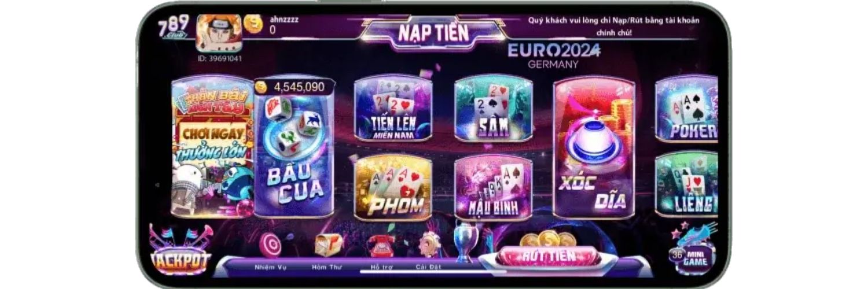Click the gold coin beside username
This screenshot has height=289, width=868.
coord(253,24)
